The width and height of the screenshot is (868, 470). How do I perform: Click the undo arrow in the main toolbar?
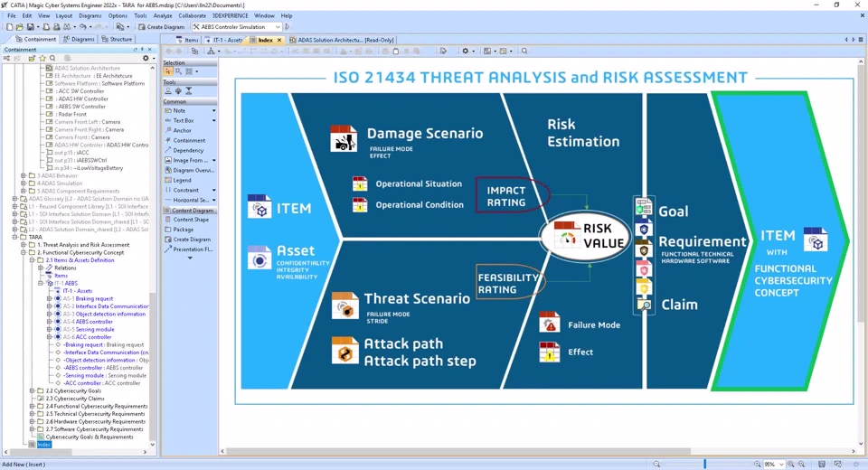click(82, 26)
